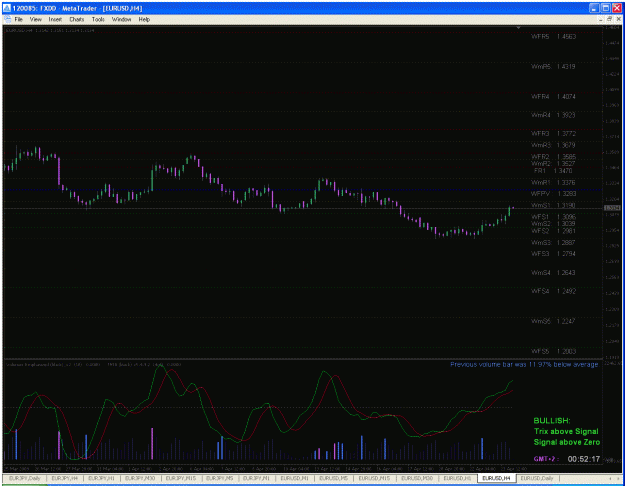This screenshot has height=486, width=625.
Task: Click the 'Trix above Signal' text
Action: coord(566,431)
